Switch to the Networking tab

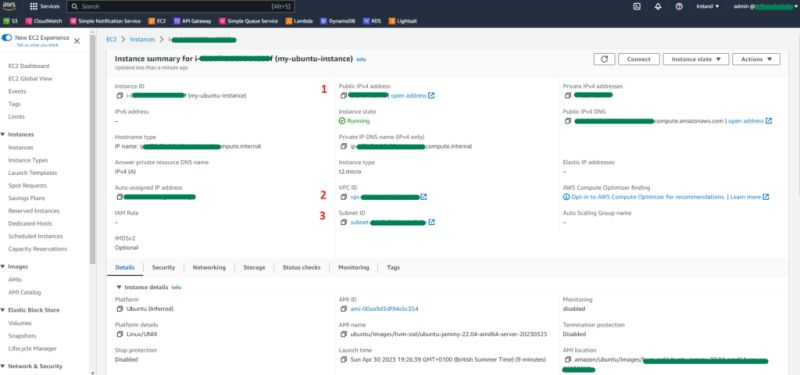point(209,267)
